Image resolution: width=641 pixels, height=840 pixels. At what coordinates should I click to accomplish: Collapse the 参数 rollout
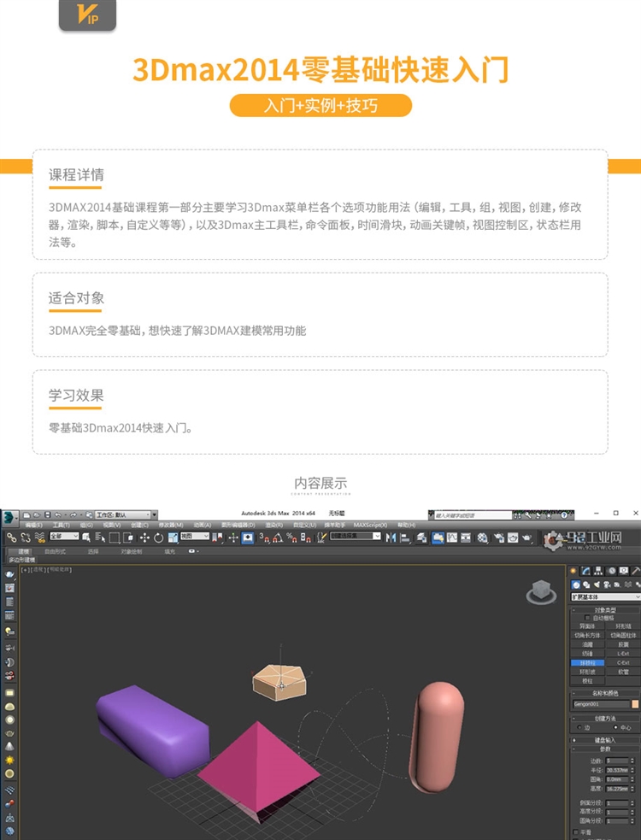[x=606, y=749]
